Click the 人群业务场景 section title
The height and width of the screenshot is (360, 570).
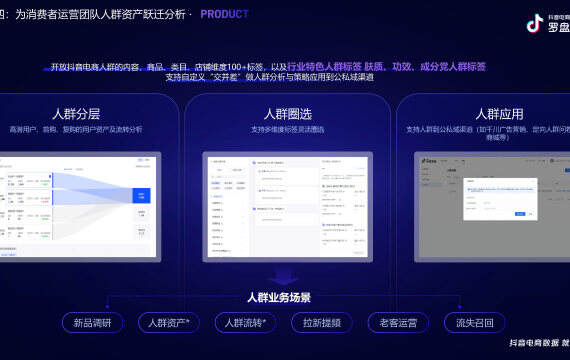pyautogui.click(x=279, y=297)
